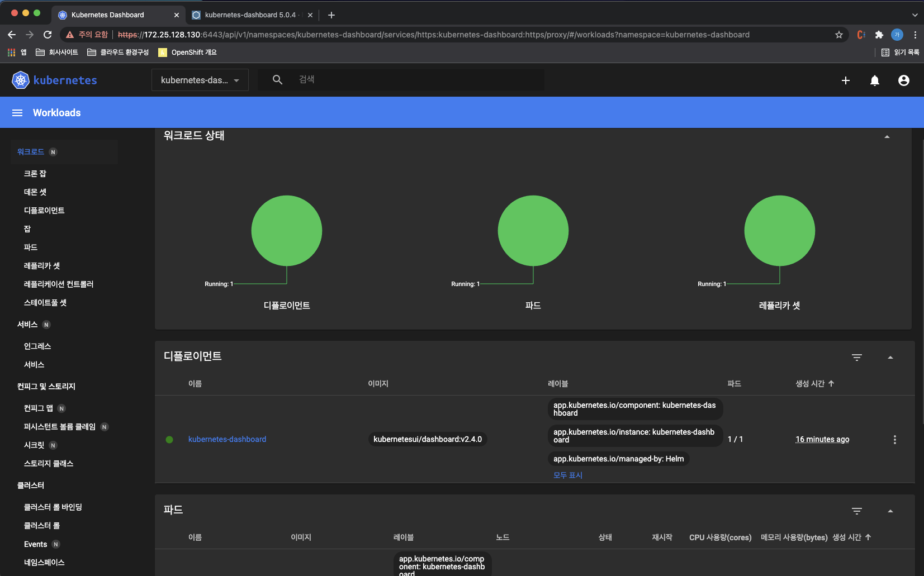The image size is (924, 576).
Task: Open the apps grid bookmark icon
Action: coord(11,53)
